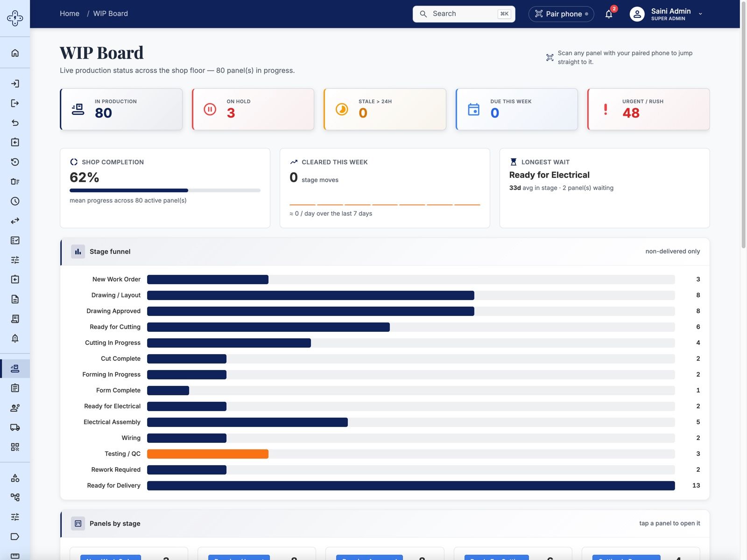
Task: Click the Panels by stage header icon
Action: coord(78,524)
